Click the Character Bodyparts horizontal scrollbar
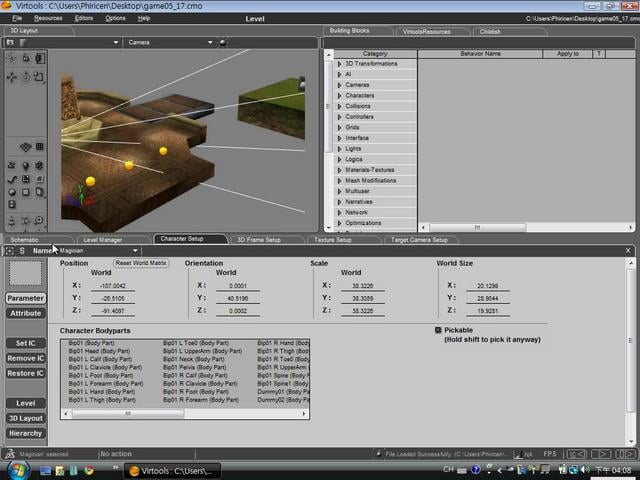The width and height of the screenshot is (640, 480). (x=185, y=414)
